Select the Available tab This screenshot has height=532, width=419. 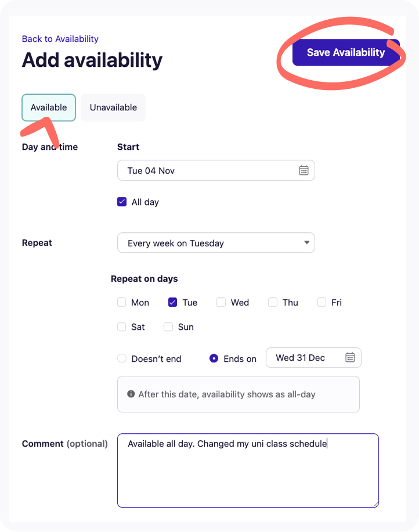(x=49, y=107)
